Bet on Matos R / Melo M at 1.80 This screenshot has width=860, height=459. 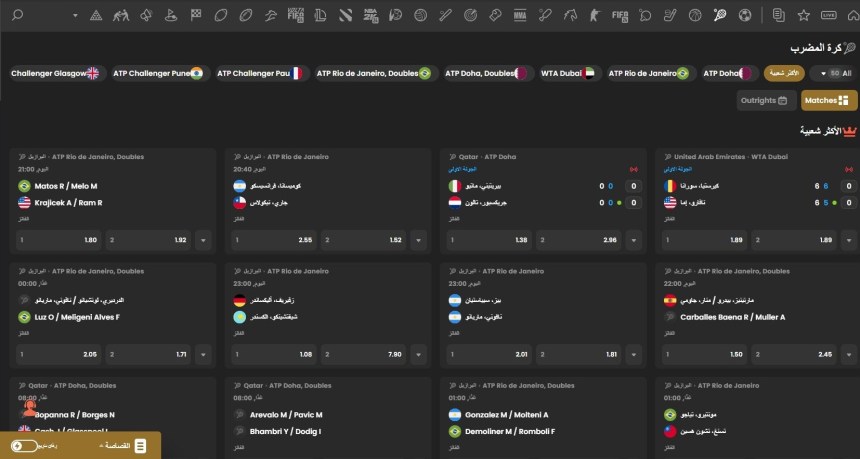(59, 240)
